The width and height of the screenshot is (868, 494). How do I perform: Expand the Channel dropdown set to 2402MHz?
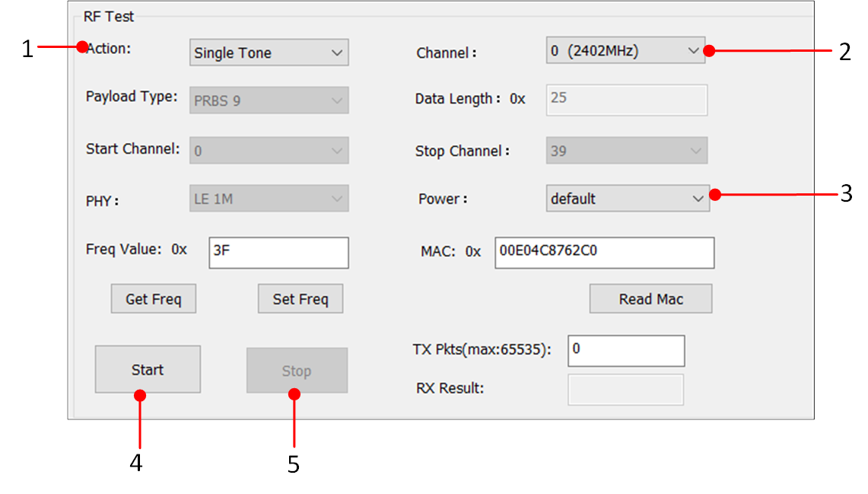tap(625, 52)
